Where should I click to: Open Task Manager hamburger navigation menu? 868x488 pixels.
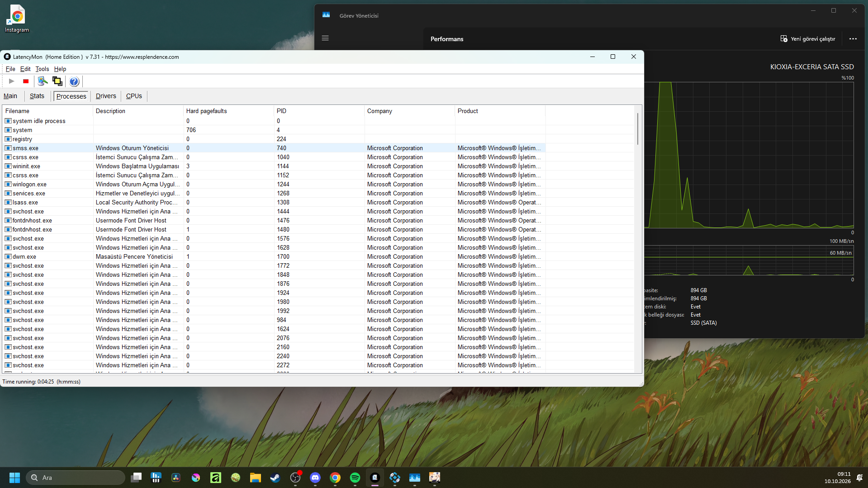[x=325, y=38]
